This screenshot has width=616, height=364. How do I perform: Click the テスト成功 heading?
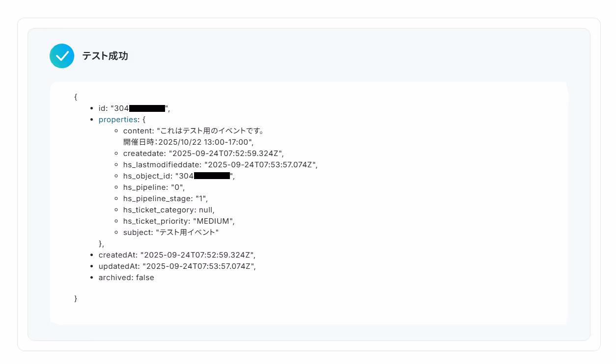click(x=105, y=56)
